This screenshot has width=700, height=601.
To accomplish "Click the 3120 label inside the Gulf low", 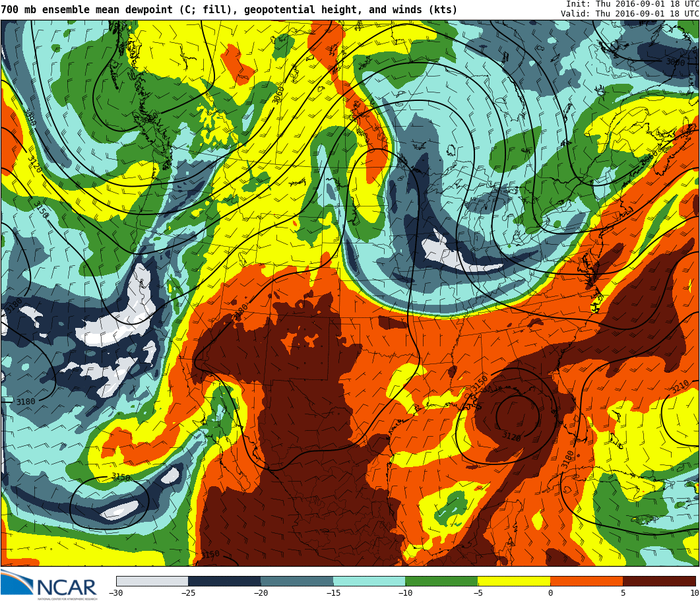I will coord(511,436).
